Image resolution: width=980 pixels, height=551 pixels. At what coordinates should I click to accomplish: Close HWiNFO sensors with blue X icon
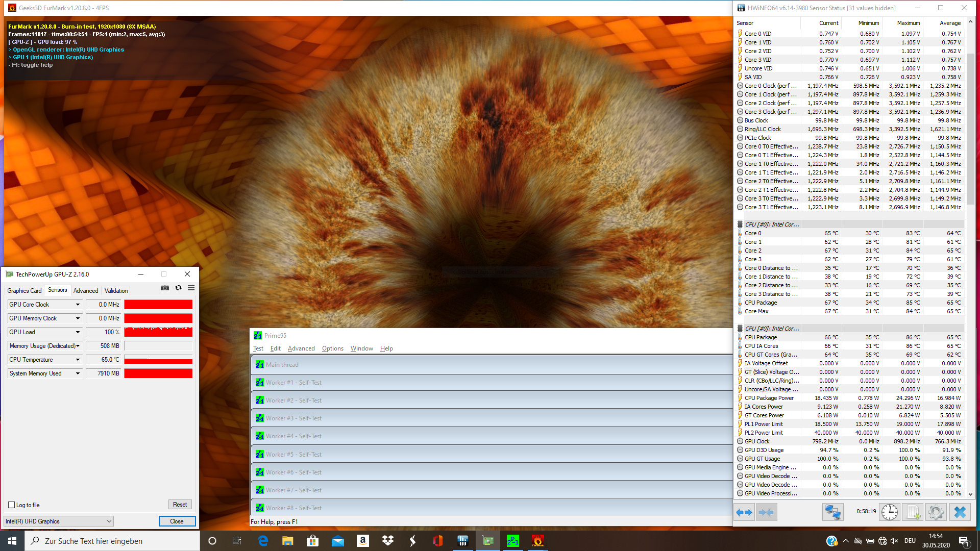(960, 512)
